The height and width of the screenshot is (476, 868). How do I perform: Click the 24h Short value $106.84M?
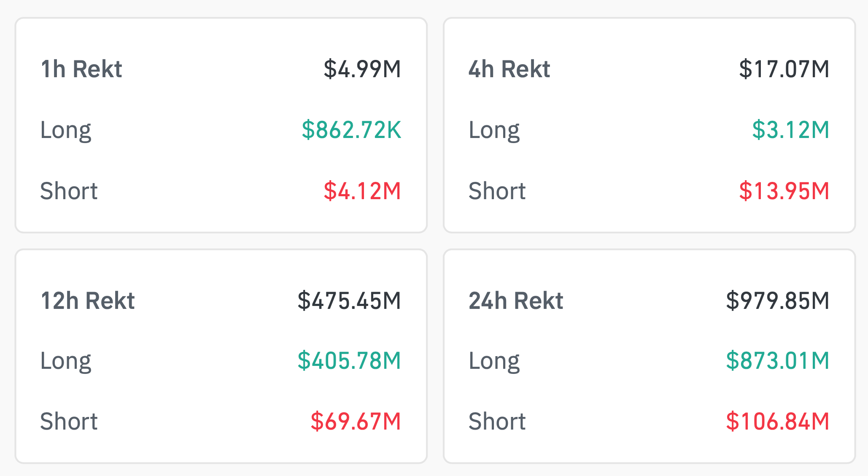[x=778, y=421]
